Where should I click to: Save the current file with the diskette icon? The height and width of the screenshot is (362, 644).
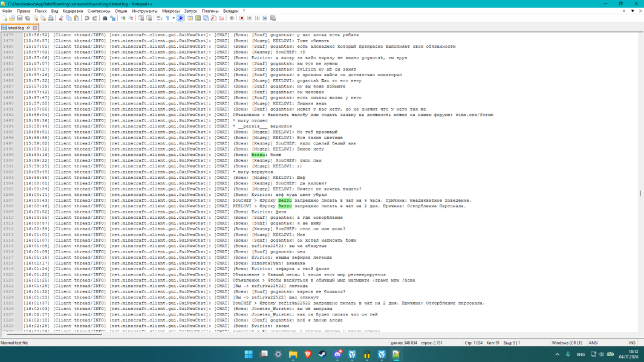20,18
